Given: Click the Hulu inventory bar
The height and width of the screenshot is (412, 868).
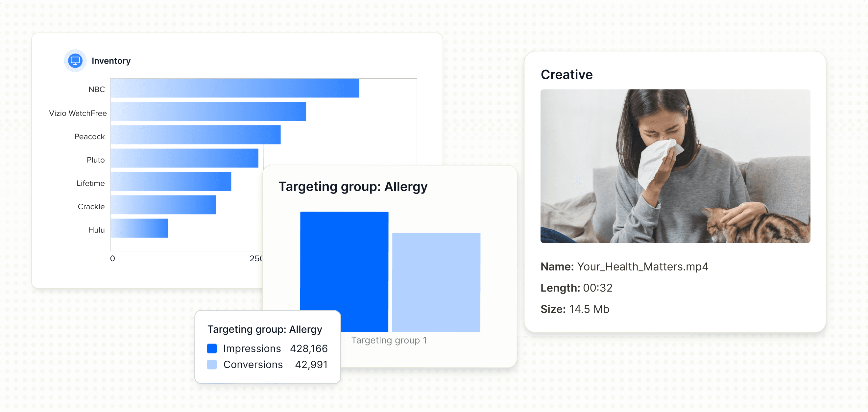Looking at the screenshot, I should pyautogui.click(x=139, y=228).
